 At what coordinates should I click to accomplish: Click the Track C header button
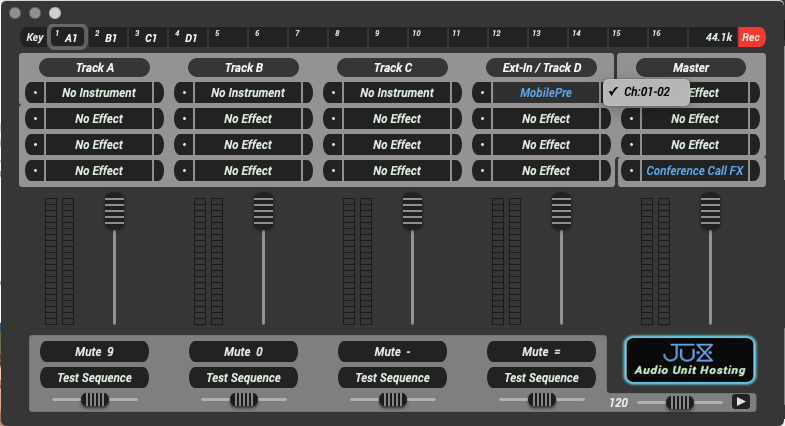pos(392,68)
